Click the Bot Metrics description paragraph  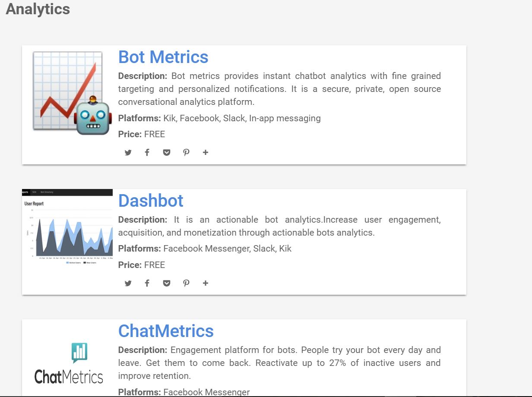[x=279, y=89]
